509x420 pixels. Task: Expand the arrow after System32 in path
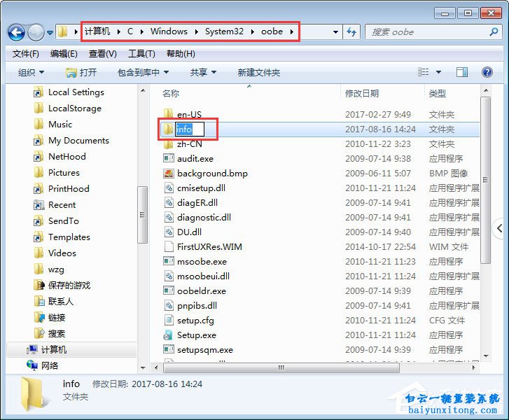[253, 31]
